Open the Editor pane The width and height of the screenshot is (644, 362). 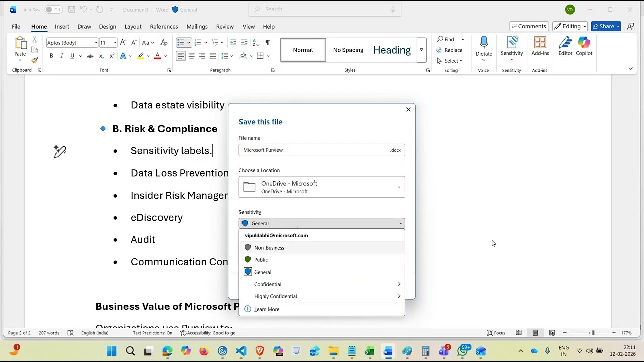(x=565, y=46)
